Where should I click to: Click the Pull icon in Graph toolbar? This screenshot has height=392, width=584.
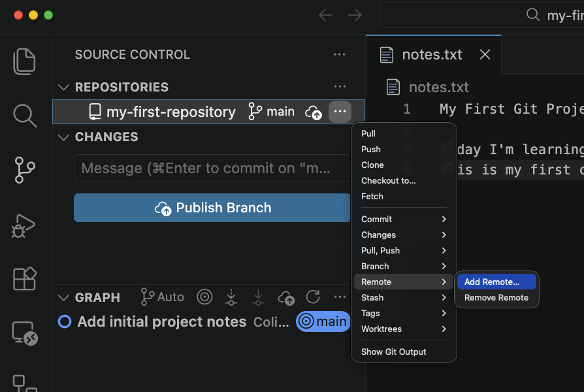click(258, 297)
